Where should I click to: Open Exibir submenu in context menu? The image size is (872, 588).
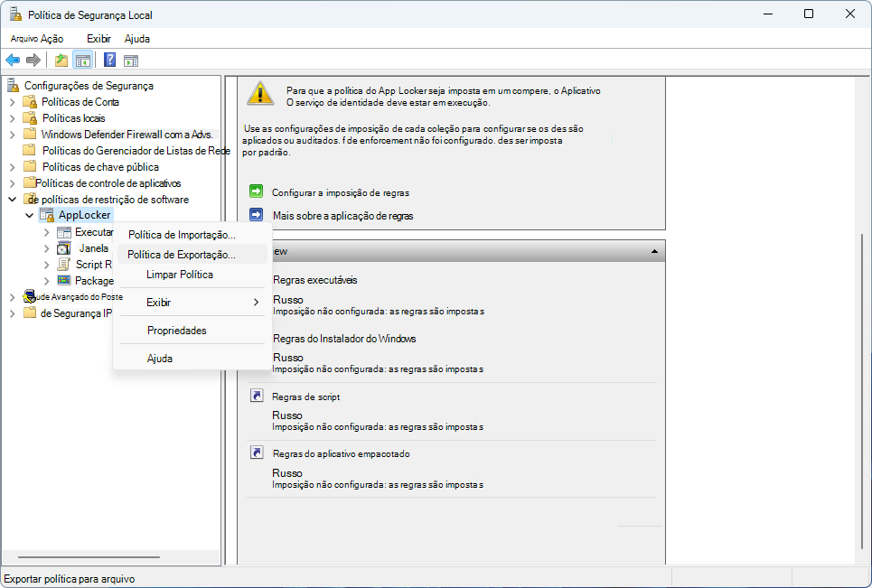[x=192, y=302]
